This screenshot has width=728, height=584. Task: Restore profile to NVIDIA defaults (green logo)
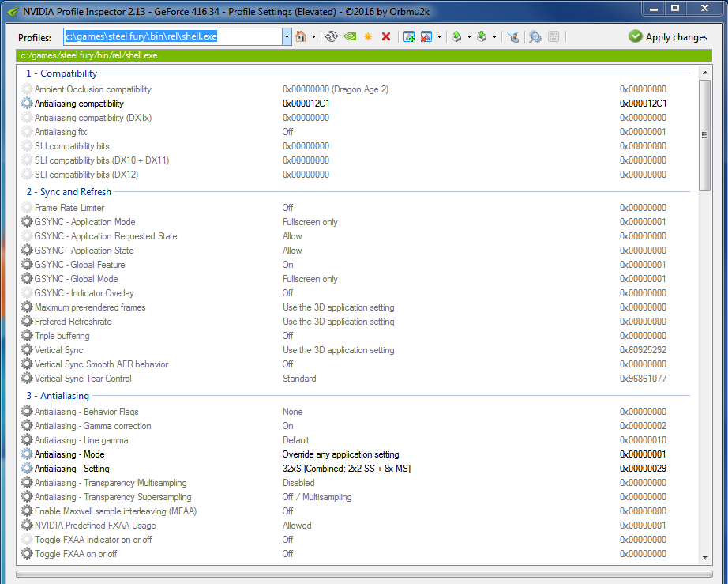tap(350, 36)
